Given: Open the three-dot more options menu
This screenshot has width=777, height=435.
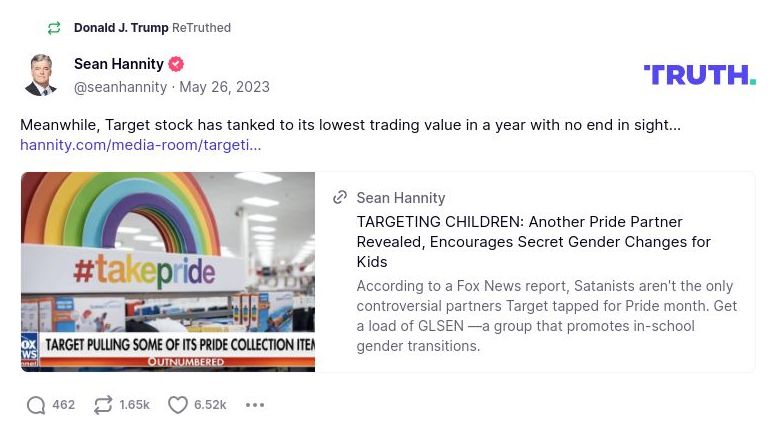Looking at the screenshot, I should coord(255,405).
